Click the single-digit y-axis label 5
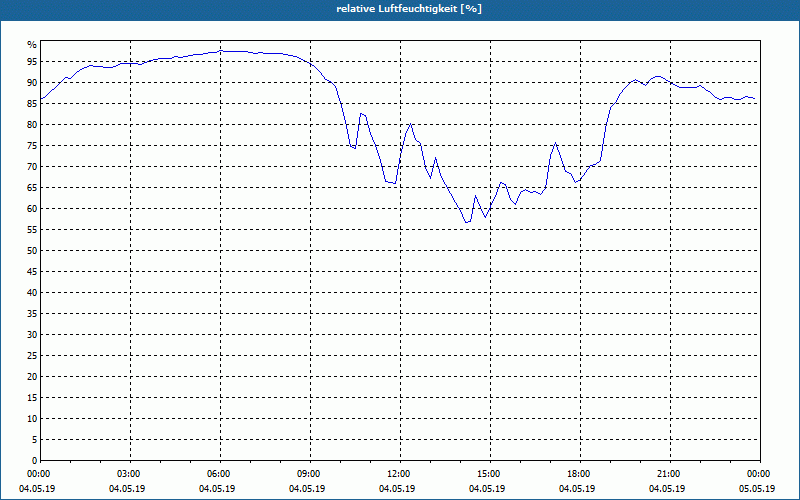 pos(34,440)
